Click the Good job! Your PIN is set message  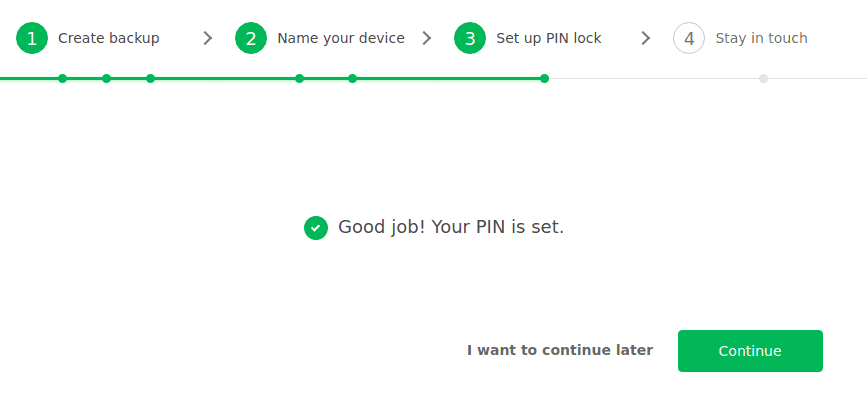[x=451, y=227]
